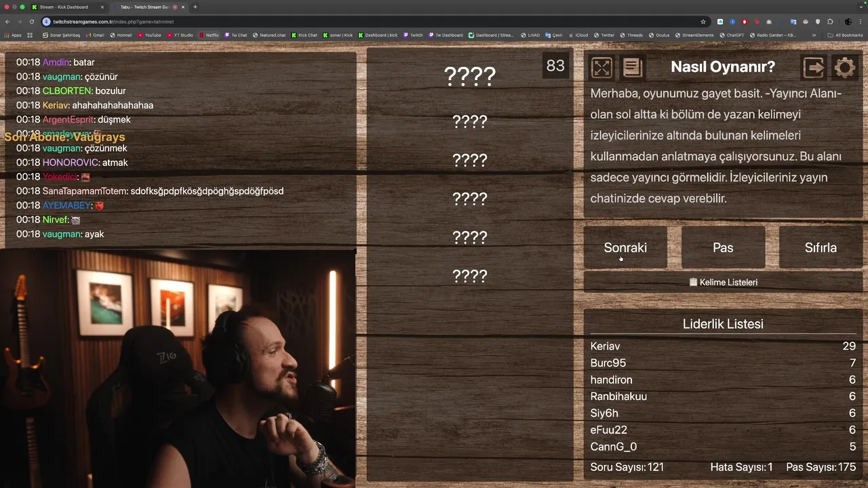Viewport: 868px width, 488px height.
Task: Select Keriav in the leaderboard
Action: [x=723, y=346]
